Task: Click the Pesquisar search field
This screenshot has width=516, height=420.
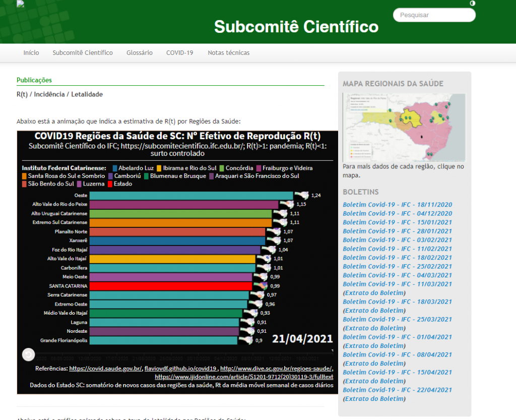Action: [x=434, y=15]
